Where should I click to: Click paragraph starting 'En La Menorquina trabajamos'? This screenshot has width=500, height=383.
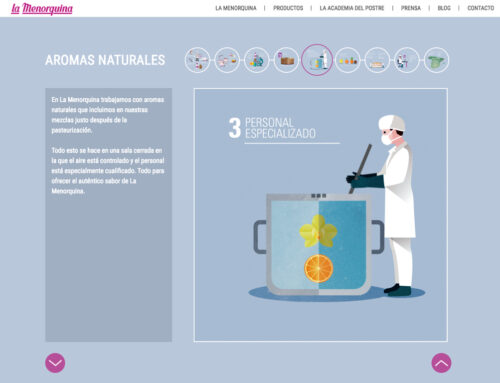pyautogui.click(x=108, y=115)
